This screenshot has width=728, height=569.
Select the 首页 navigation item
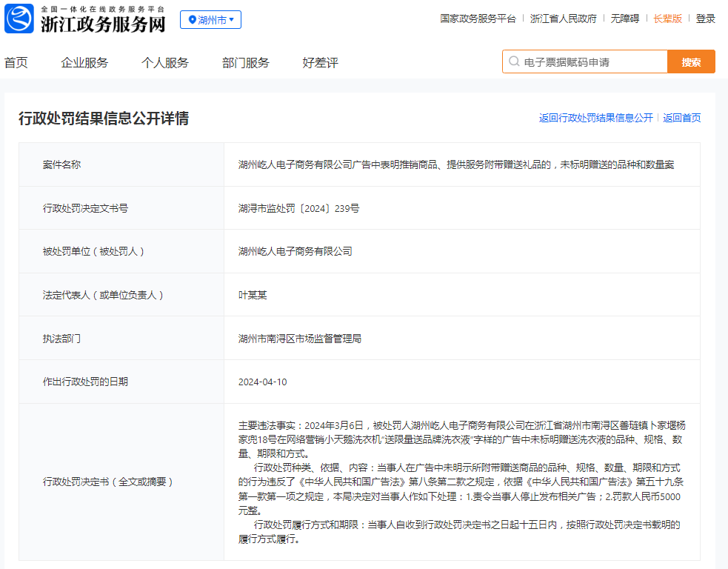point(16,63)
